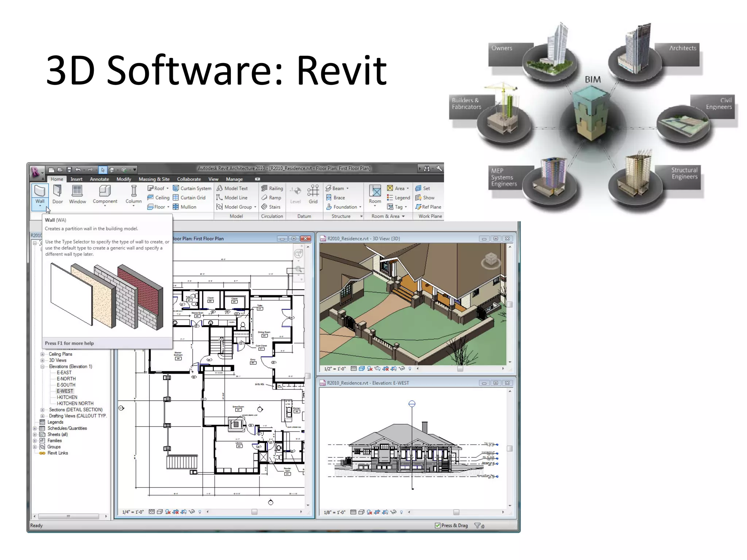Select E-NORTH elevation in project browser
Image resolution: width=747 pixels, height=560 pixels.
coord(66,379)
